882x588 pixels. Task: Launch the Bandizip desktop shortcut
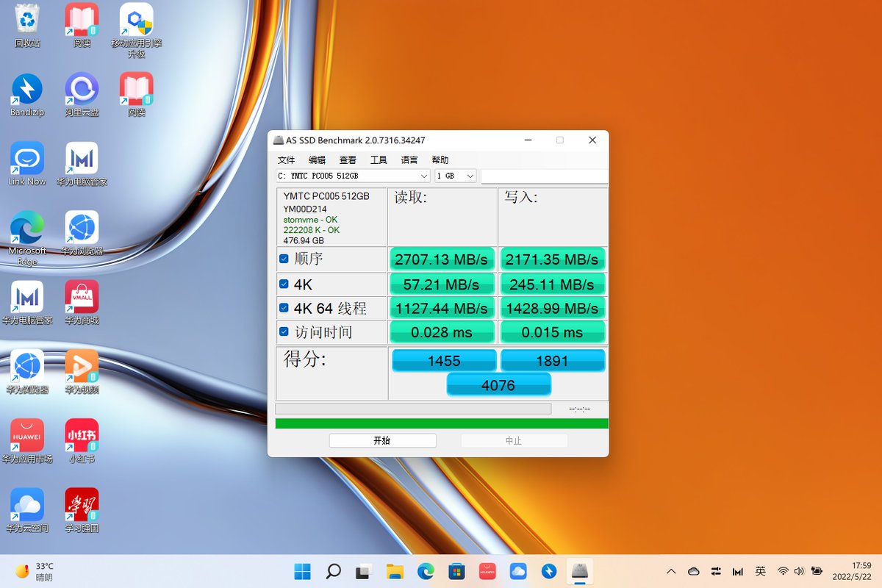point(27,95)
